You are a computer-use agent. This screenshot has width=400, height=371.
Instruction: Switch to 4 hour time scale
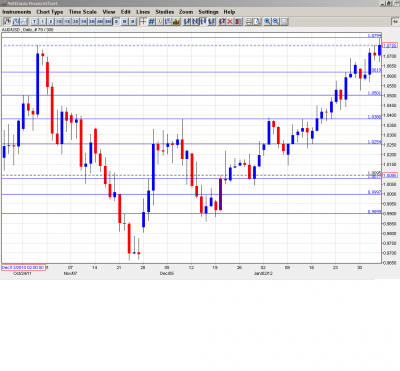pos(100,22)
